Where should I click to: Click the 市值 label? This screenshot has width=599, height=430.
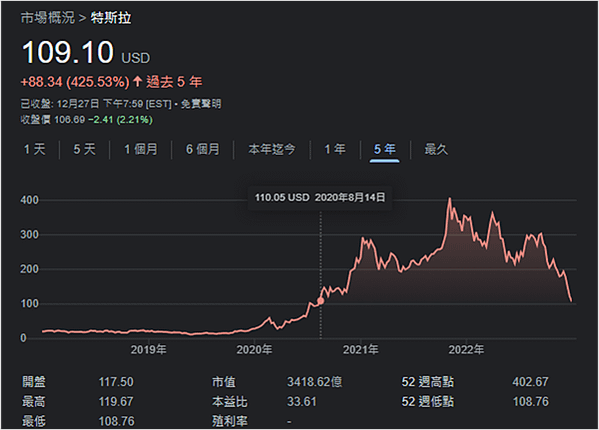(224, 382)
